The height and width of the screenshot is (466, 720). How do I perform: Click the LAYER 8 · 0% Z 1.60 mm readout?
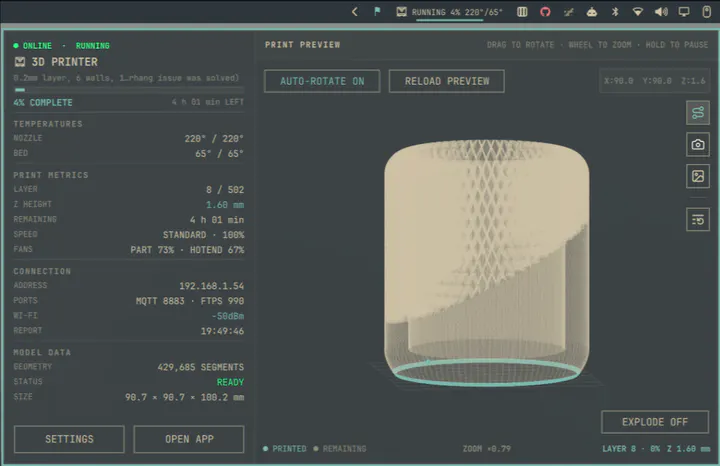point(656,449)
